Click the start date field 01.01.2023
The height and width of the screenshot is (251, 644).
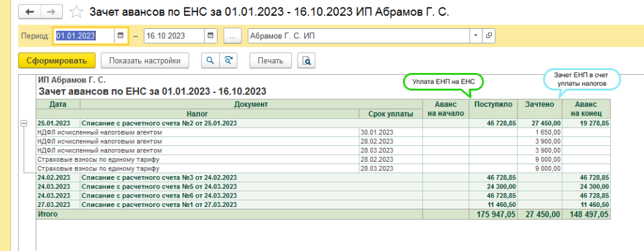click(x=85, y=36)
